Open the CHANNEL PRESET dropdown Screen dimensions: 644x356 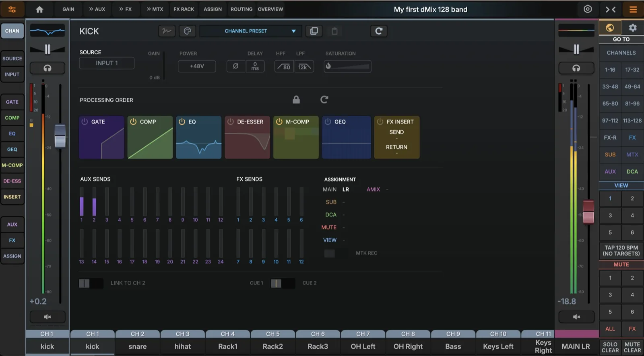(251, 31)
